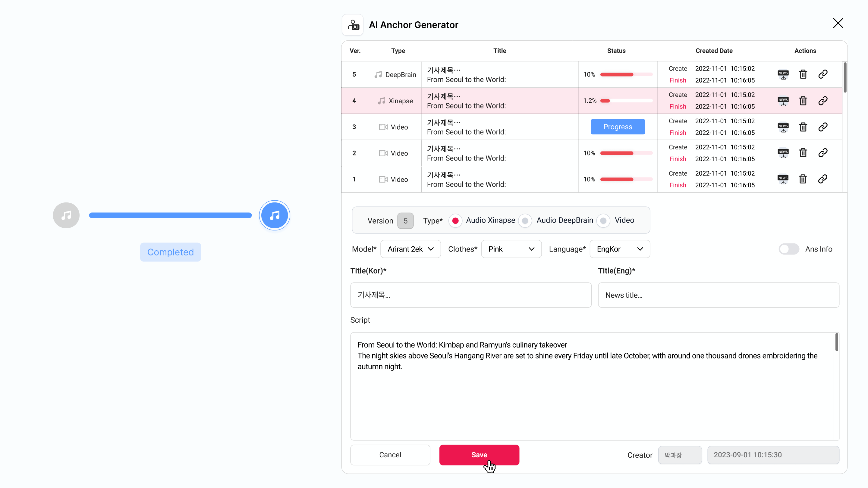Click trash icon in version 2 row
The image size is (868, 488).
click(803, 153)
